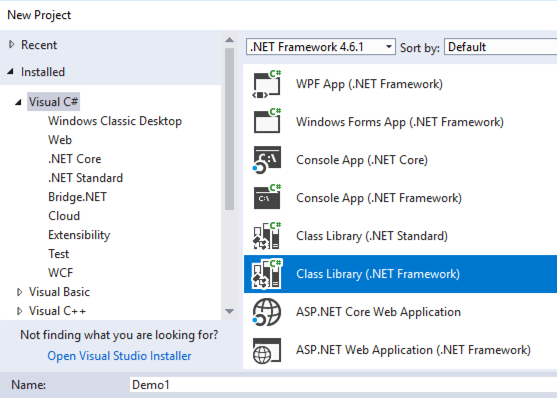This screenshot has height=398, width=557.
Task: Pick the Console App (.NET Core) icon
Action: tap(267, 160)
